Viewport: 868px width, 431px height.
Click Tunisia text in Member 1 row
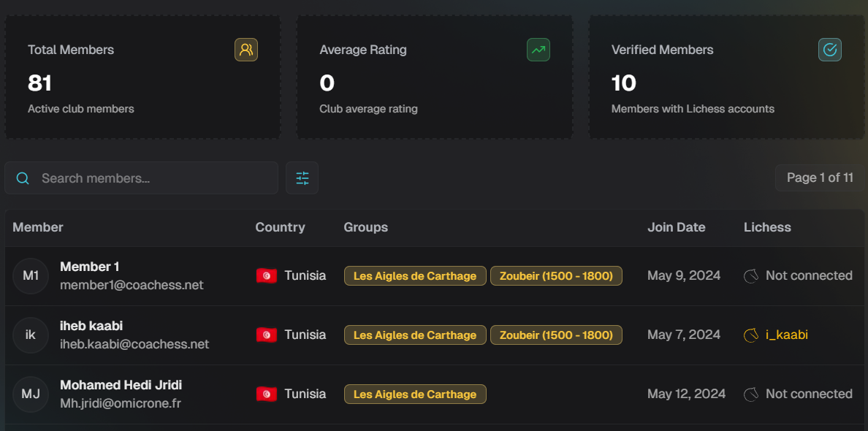click(x=305, y=275)
